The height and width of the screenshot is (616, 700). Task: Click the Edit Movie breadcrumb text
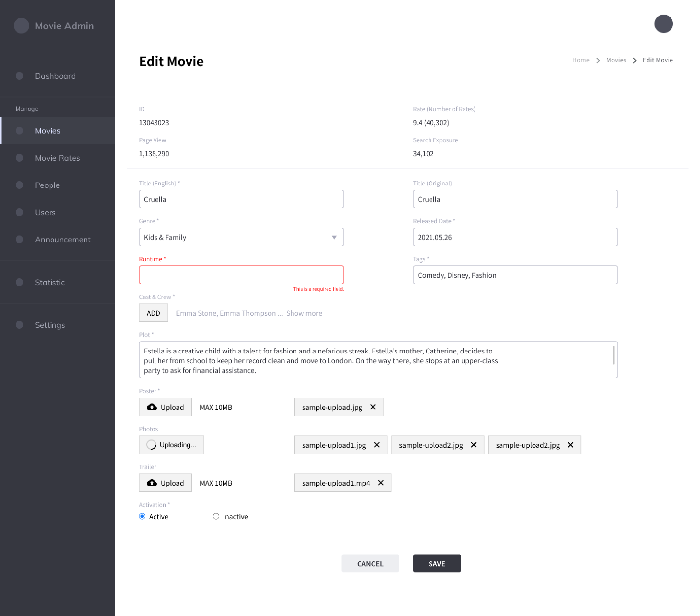[658, 60]
